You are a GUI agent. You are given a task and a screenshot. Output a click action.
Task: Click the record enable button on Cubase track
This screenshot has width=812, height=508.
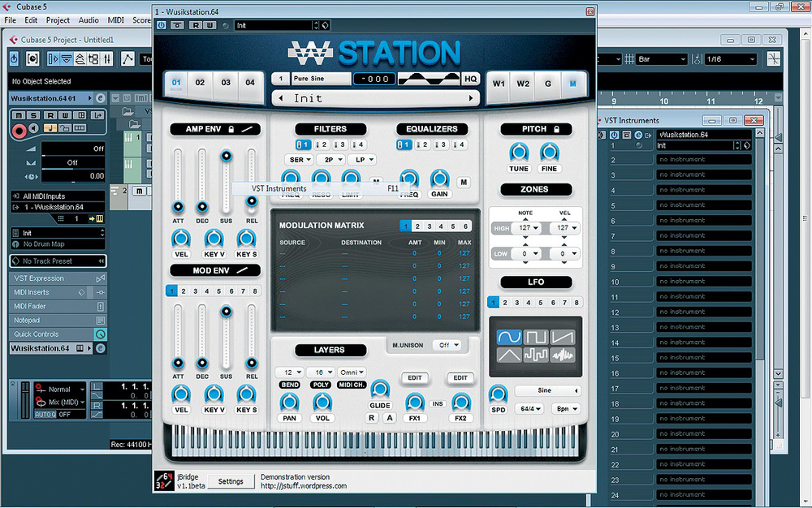[x=19, y=131]
